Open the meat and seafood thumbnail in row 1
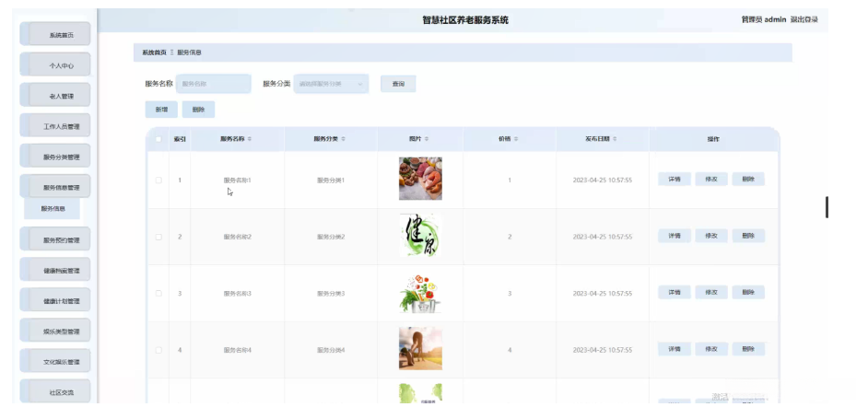The image size is (868, 407). click(x=420, y=179)
